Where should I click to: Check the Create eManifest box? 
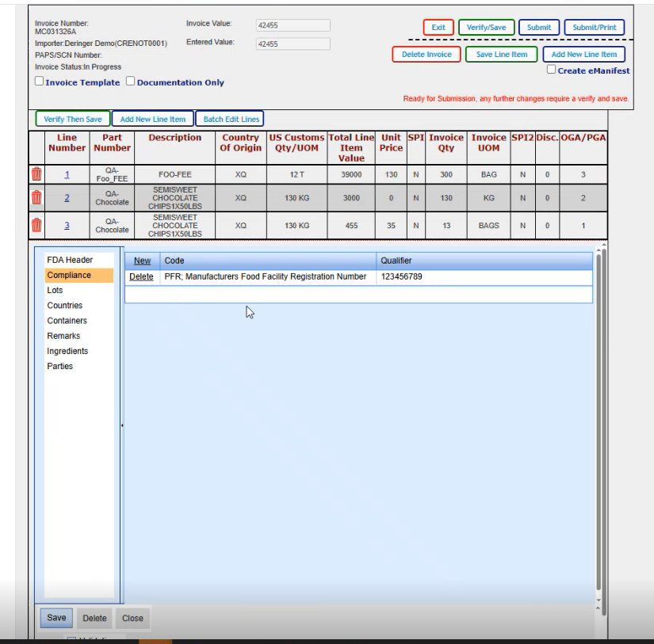[552, 70]
